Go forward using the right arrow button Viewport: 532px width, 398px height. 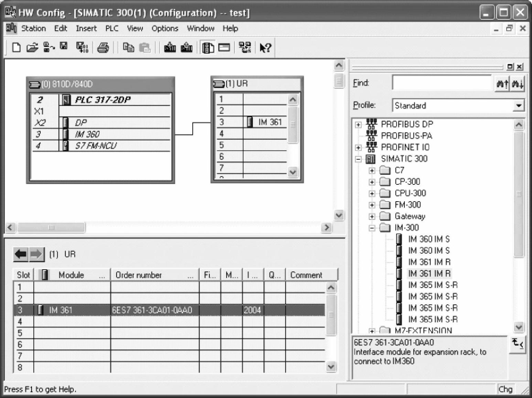(x=36, y=255)
